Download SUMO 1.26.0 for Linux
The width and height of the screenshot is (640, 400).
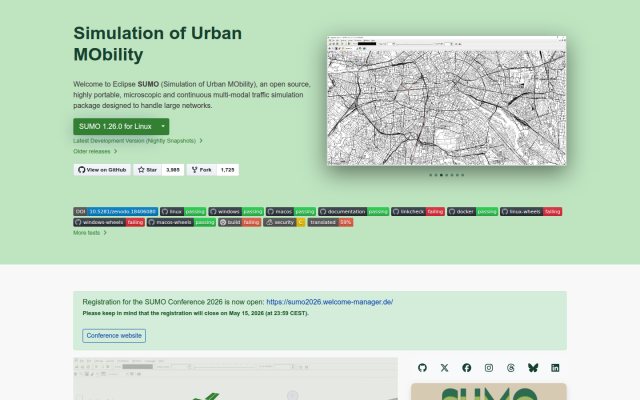click(x=115, y=127)
